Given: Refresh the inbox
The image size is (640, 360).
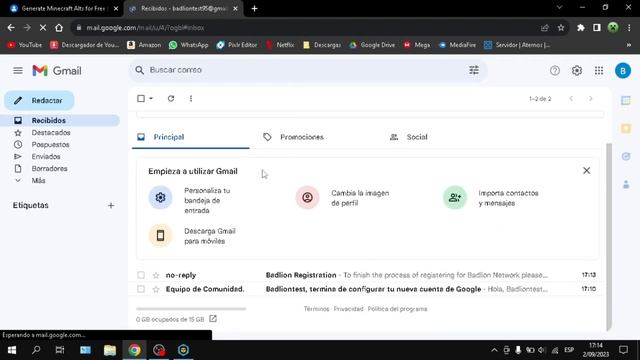Looking at the screenshot, I should (x=171, y=98).
